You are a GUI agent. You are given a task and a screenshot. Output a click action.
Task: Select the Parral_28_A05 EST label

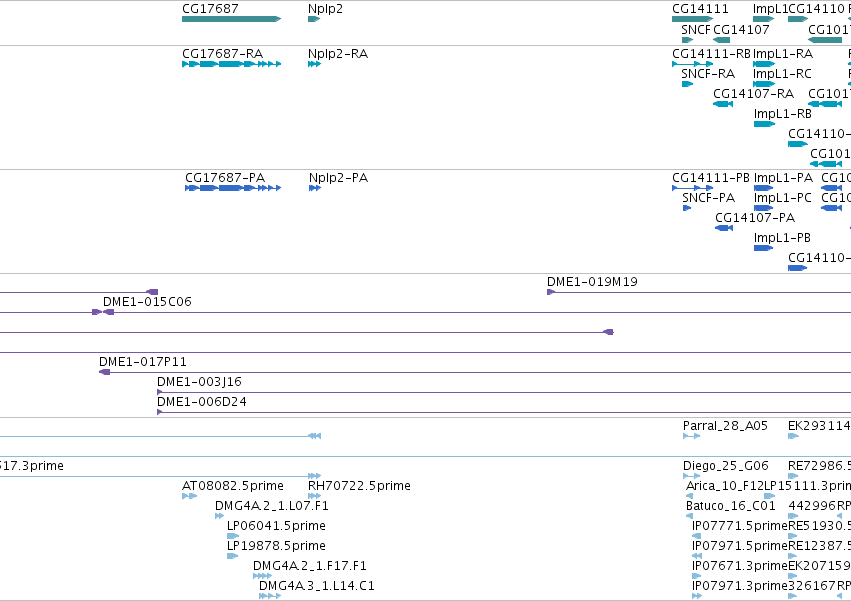[725, 426]
